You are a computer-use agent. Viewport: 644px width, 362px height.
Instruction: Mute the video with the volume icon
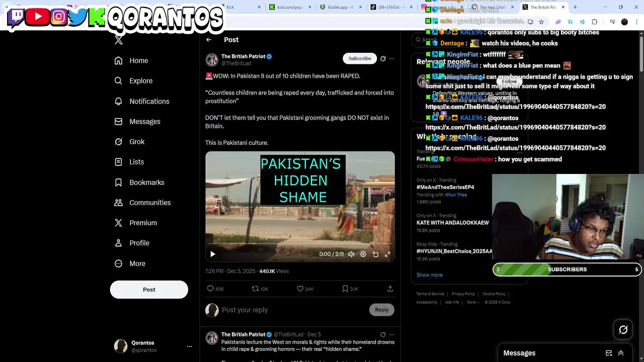(x=351, y=254)
